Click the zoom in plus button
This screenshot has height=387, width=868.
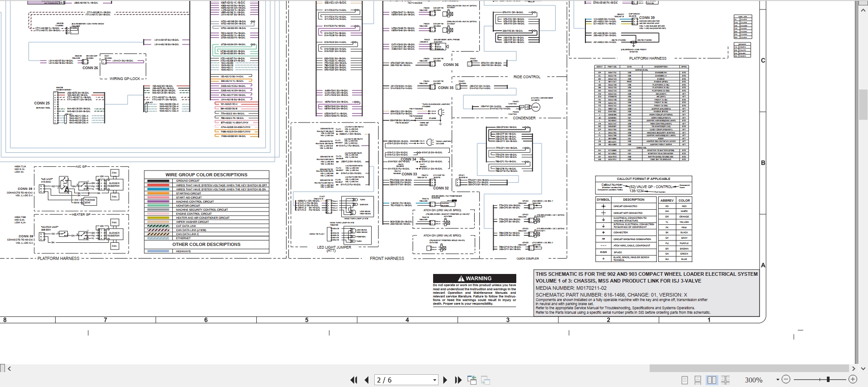[x=853, y=380]
